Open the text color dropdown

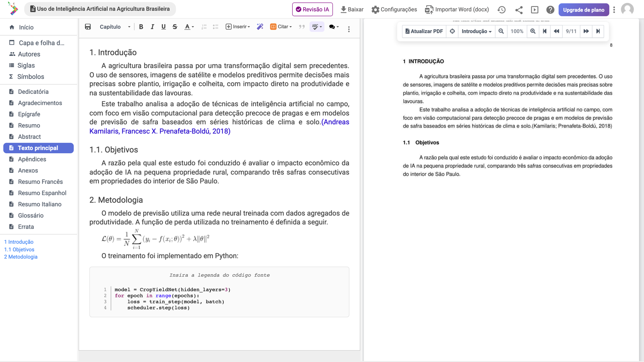point(189,27)
